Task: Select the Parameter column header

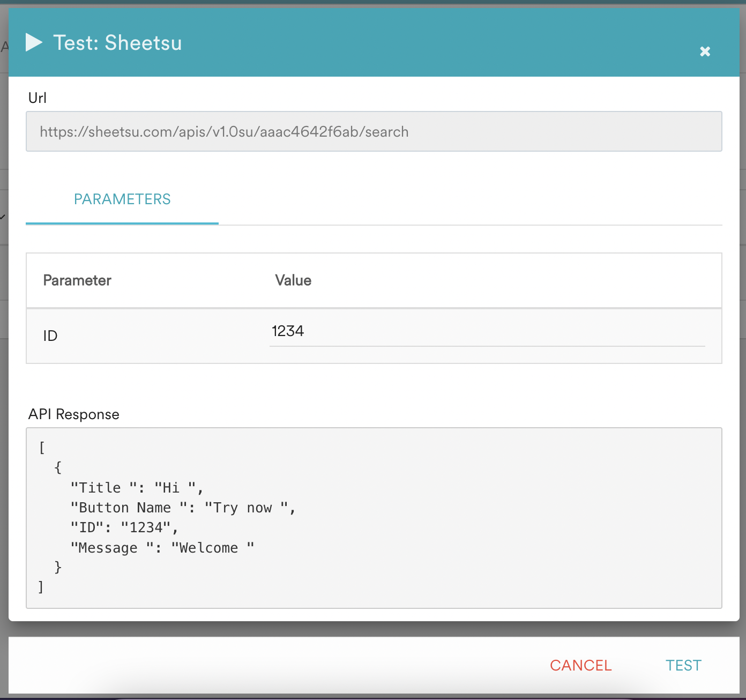Action: [x=77, y=280]
